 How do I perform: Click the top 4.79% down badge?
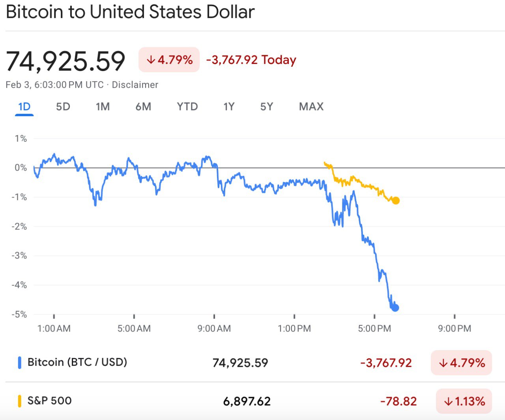tap(169, 60)
